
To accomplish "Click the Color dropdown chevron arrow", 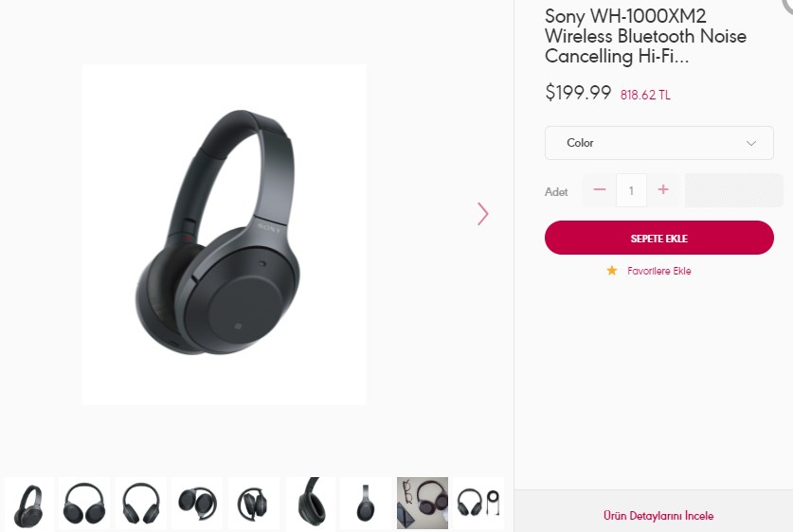I will (x=751, y=143).
